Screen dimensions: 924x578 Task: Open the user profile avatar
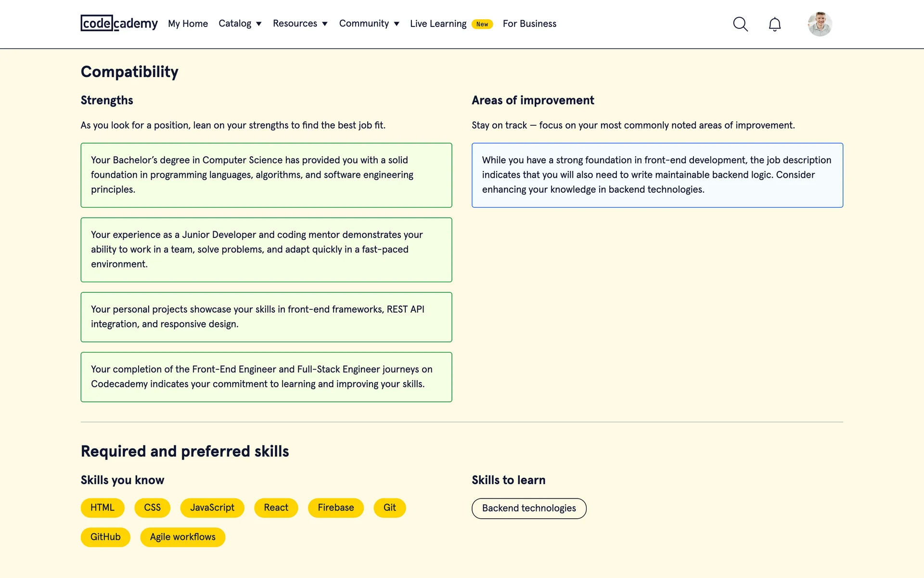point(820,24)
